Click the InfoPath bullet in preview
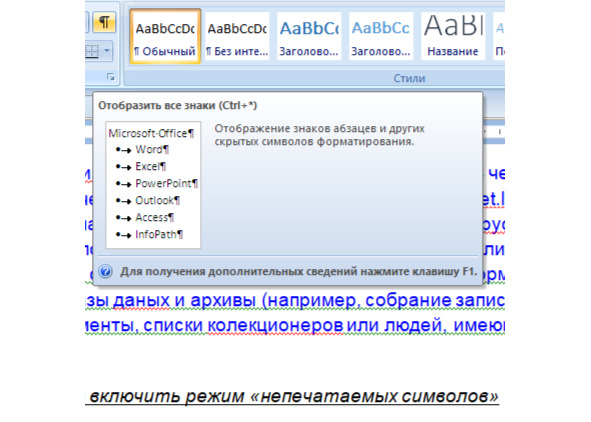This screenshot has width=591, height=422. click(149, 235)
